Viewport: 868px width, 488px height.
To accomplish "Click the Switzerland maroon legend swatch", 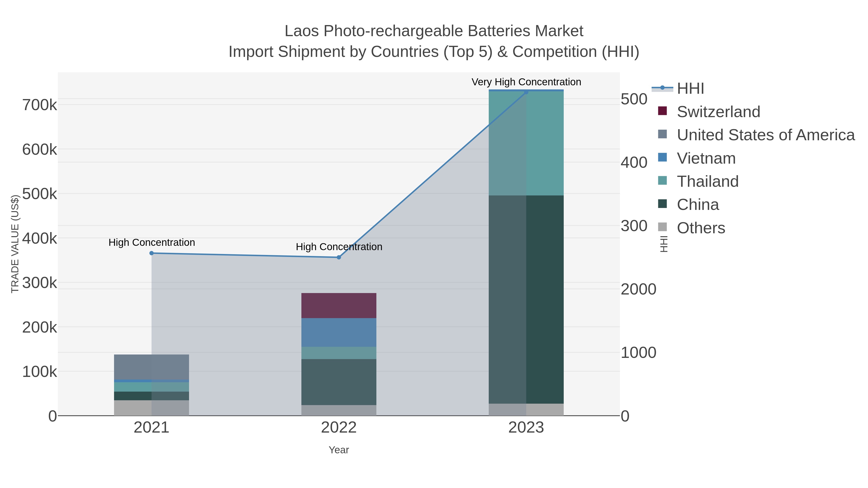I will pos(663,111).
